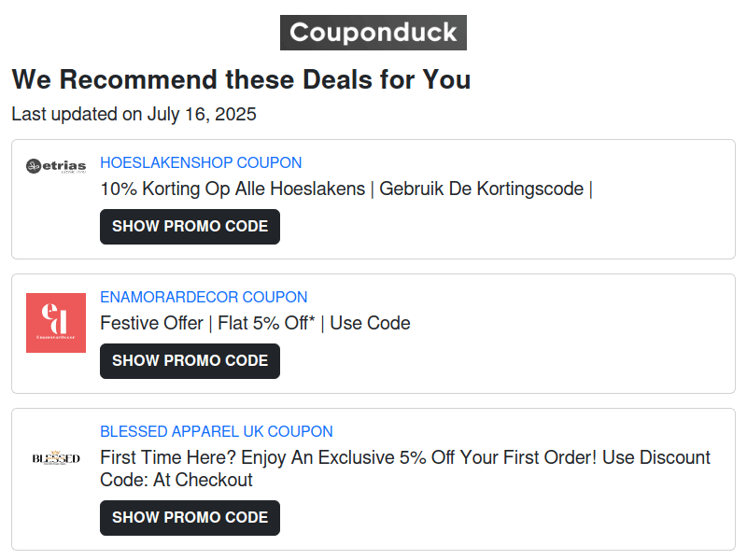
Task: Show promo code for Hoeslakenshop deal
Action: (190, 226)
